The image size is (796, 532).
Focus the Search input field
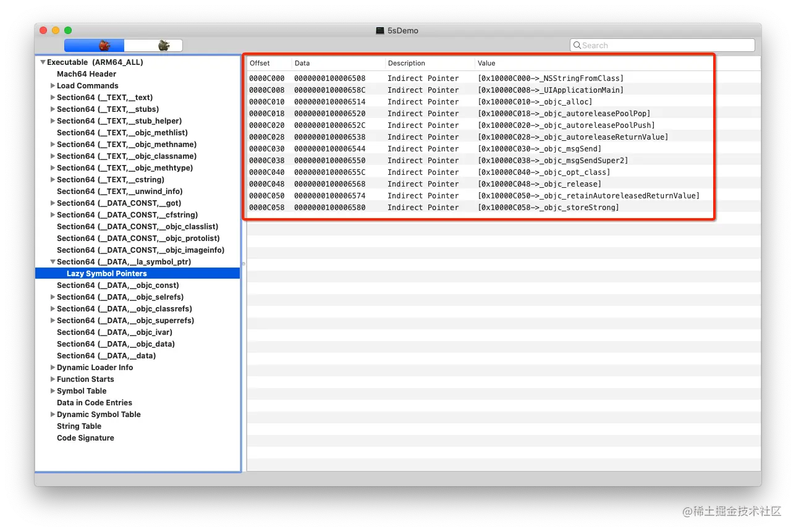pyautogui.click(x=662, y=45)
